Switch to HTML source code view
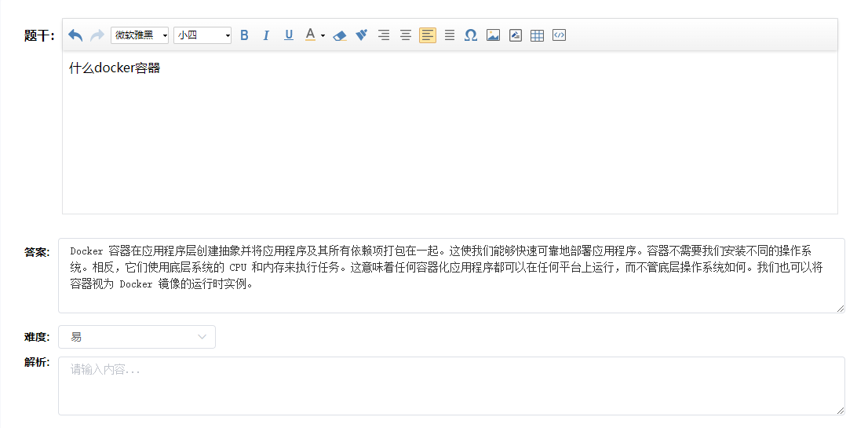The image size is (868, 428). (x=559, y=35)
